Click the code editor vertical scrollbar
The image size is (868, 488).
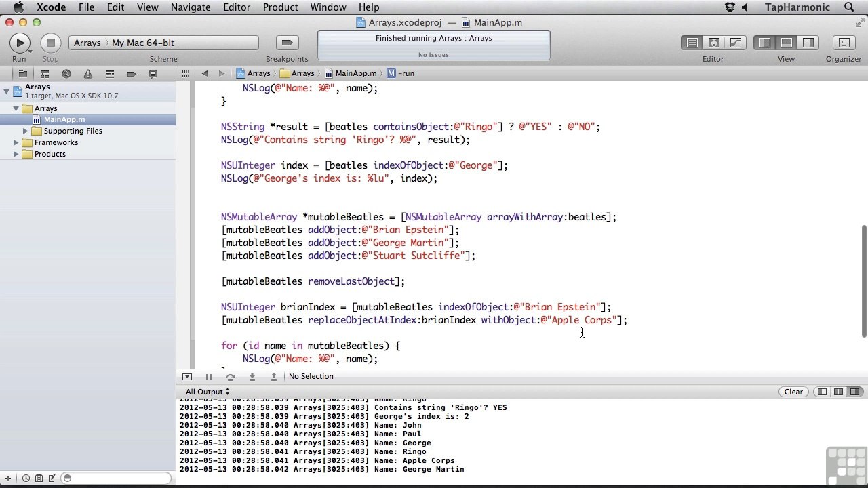(x=864, y=281)
